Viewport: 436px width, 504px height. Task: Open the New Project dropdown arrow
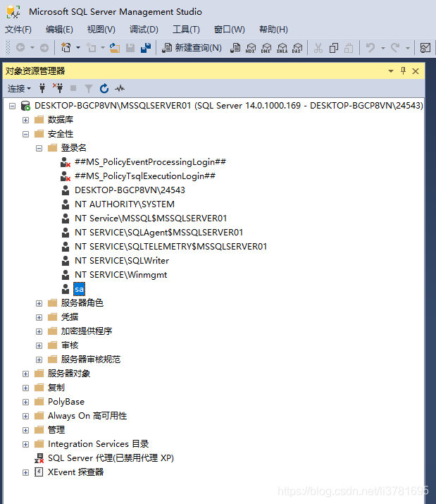pyautogui.click(x=78, y=48)
